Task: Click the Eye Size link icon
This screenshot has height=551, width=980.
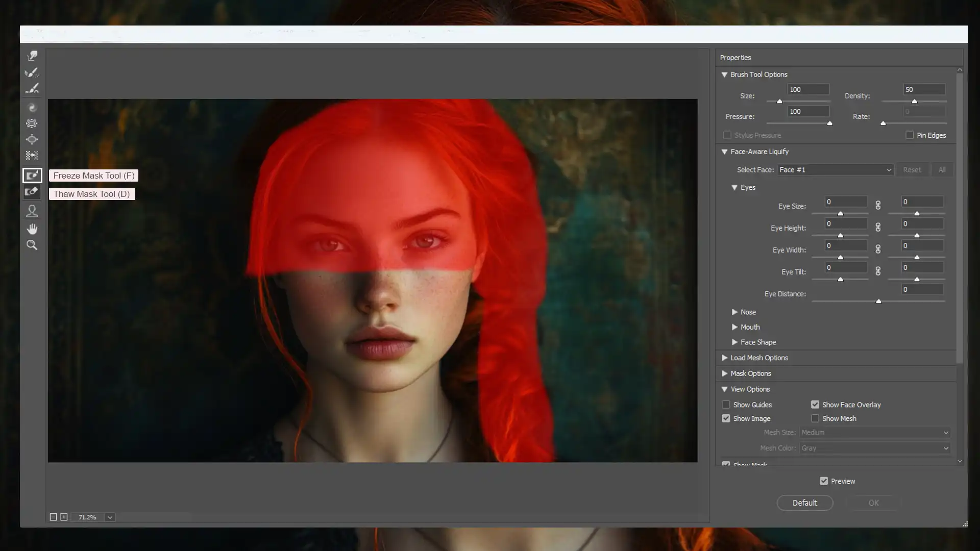Action: 878,205
